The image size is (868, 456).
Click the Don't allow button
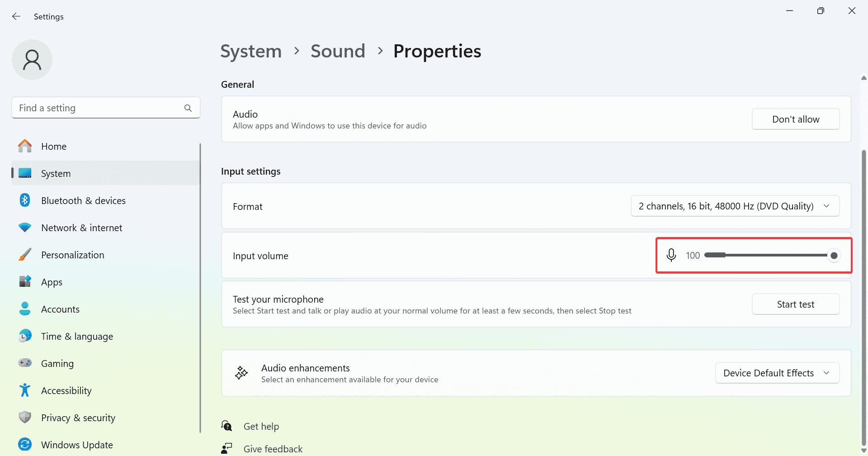796,119
